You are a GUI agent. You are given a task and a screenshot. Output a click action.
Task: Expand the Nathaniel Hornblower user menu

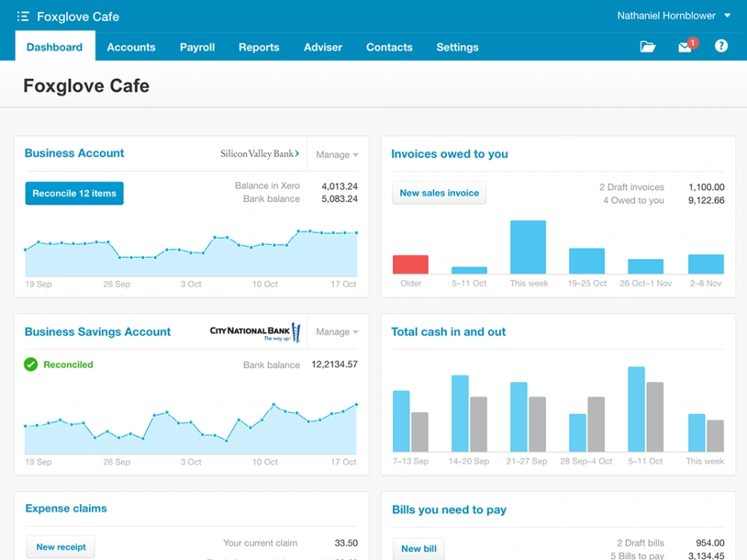674,16
